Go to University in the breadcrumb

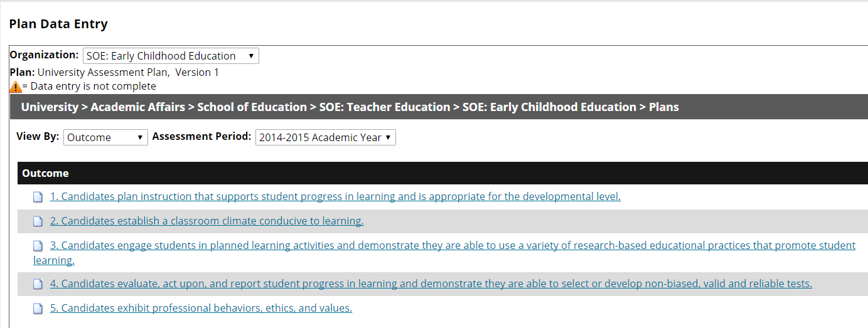[50, 107]
